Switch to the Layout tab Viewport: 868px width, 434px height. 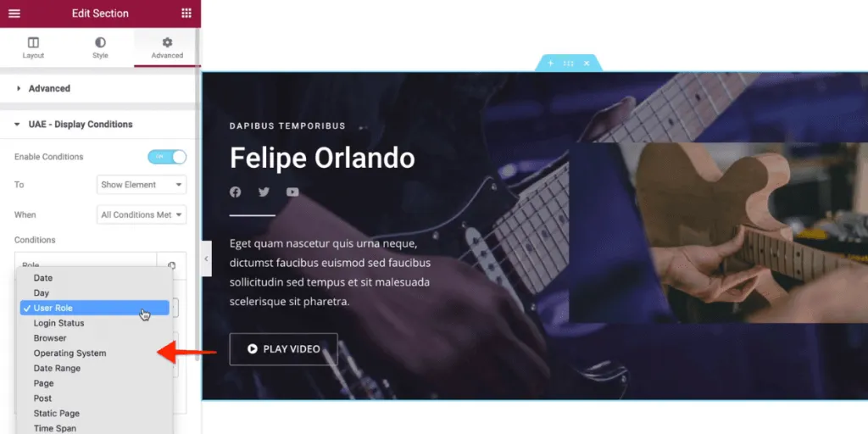click(x=33, y=47)
